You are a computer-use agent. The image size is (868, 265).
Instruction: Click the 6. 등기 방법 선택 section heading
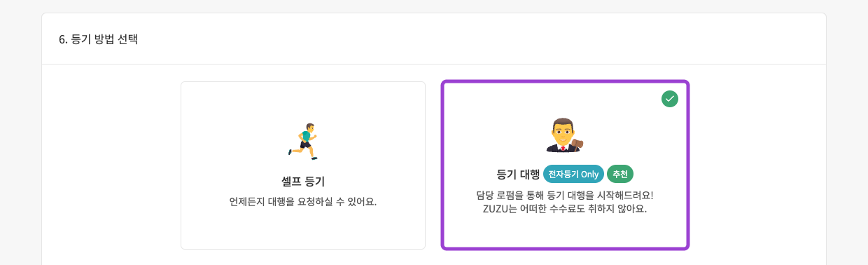(x=98, y=39)
